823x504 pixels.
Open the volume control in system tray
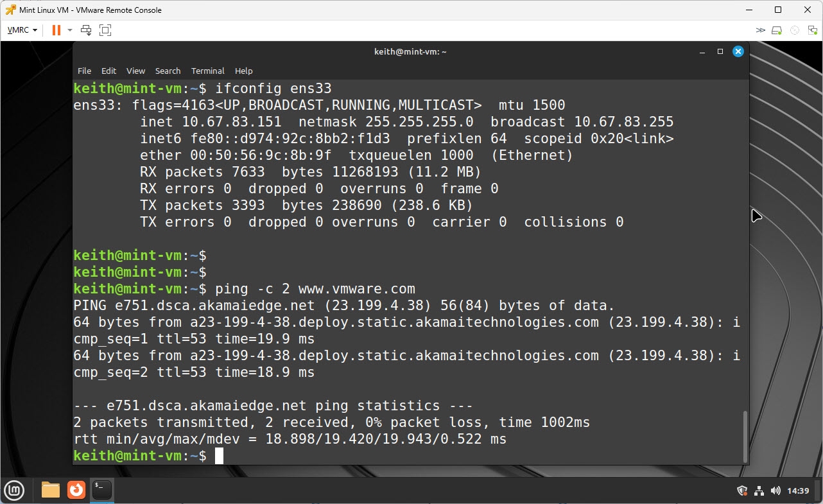tap(775, 491)
